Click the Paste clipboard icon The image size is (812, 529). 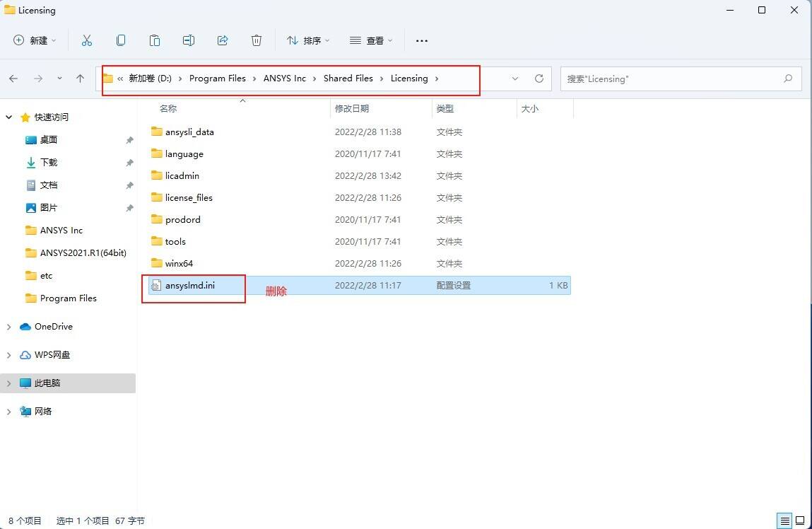pos(155,40)
